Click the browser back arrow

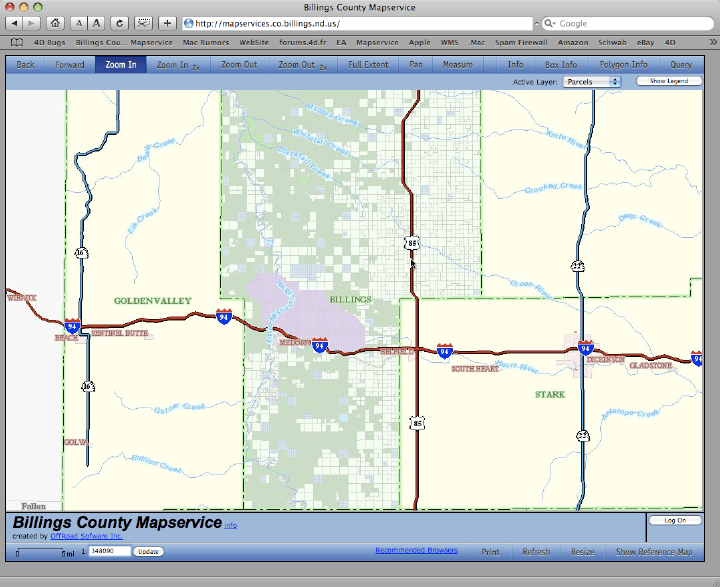tap(15, 22)
